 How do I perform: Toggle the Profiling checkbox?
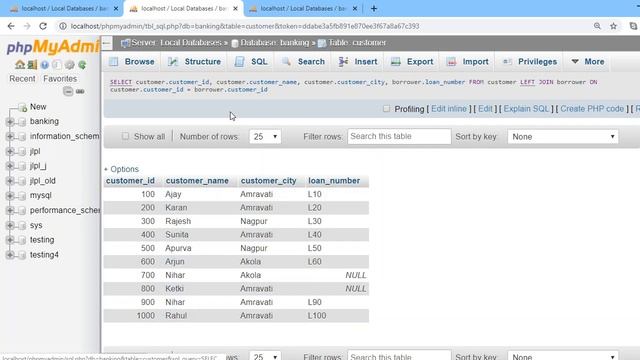click(386, 109)
